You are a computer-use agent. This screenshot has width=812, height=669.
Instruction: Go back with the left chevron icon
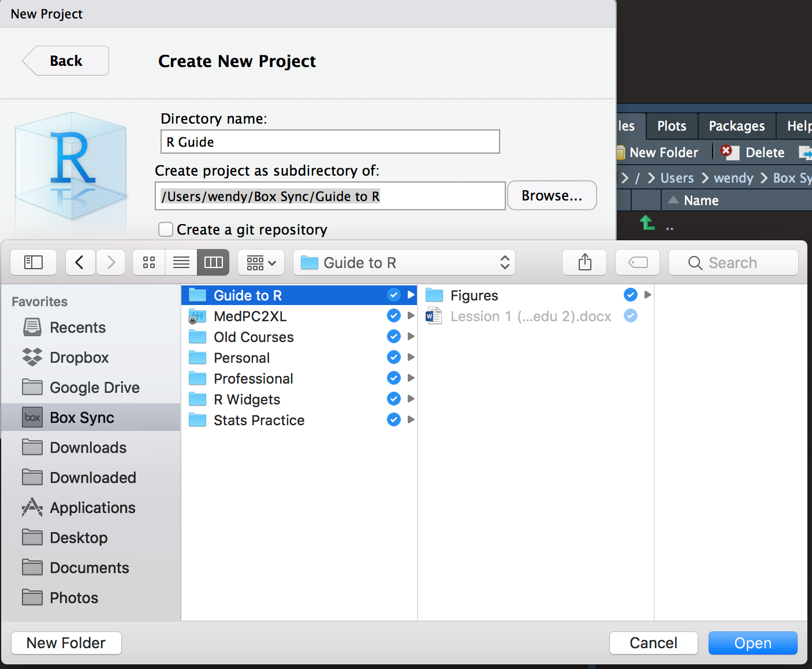pyautogui.click(x=80, y=263)
